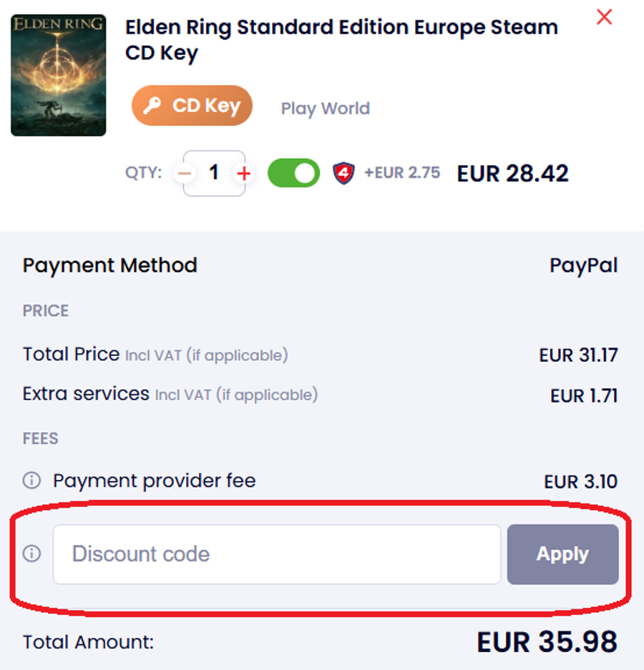Focus the Discount code input field

pos(276,554)
